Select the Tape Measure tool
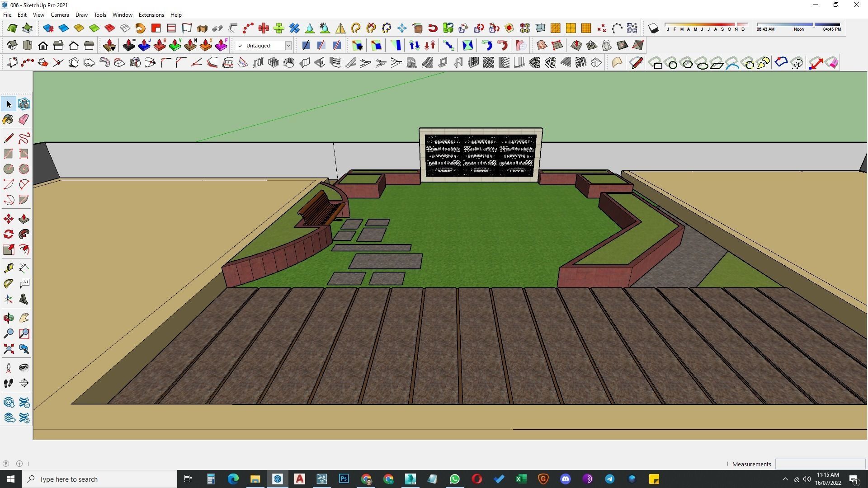The height and width of the screenshot is (488, 868). click(x=8, y=268)
